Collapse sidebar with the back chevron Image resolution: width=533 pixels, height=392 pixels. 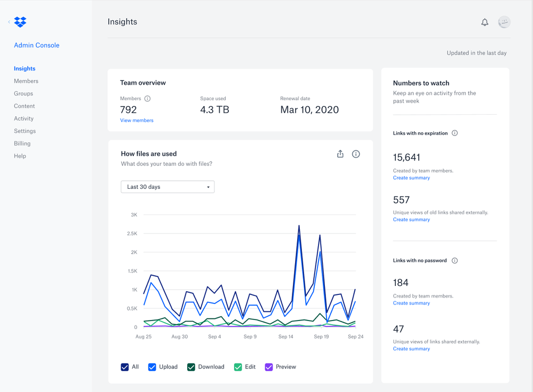pos(9,22)
